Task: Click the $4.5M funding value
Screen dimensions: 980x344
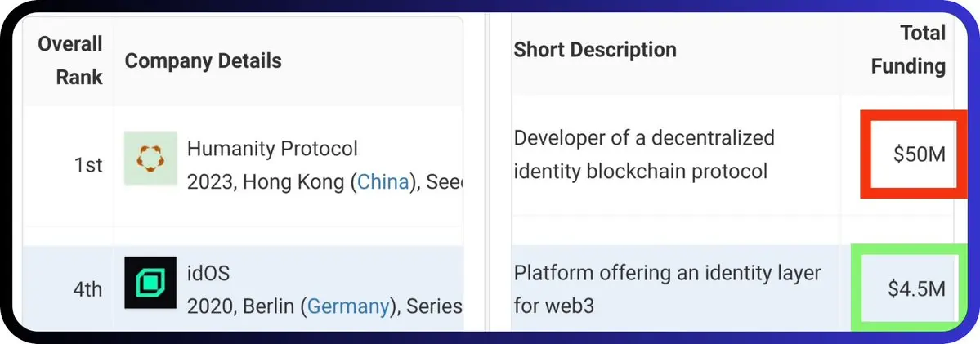Action: click(916, 288)
